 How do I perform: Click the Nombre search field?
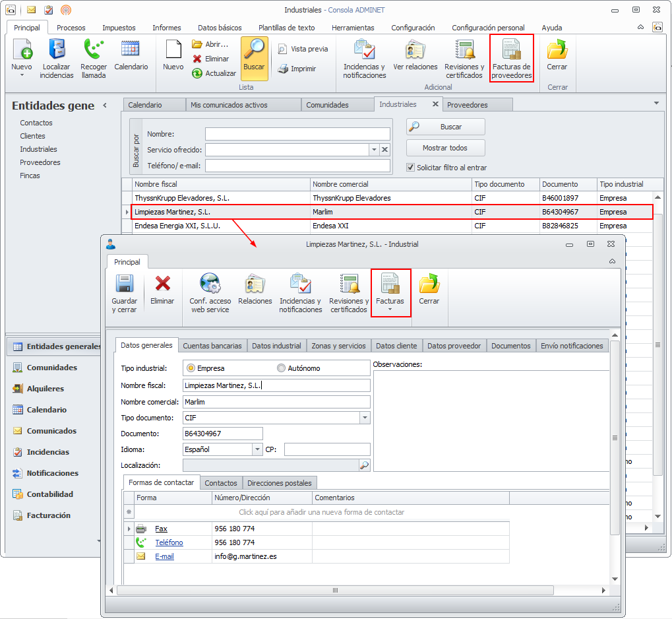[x=297, y=134]
